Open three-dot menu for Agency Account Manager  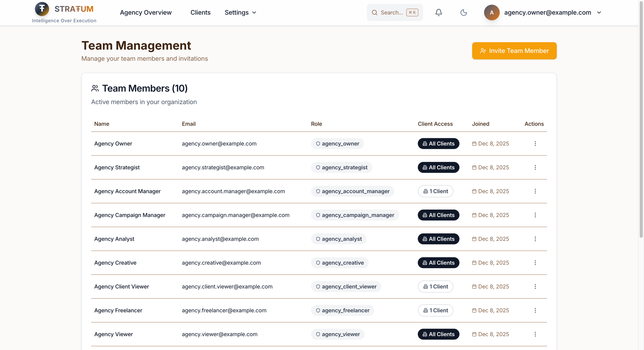[x=535, y=191]
